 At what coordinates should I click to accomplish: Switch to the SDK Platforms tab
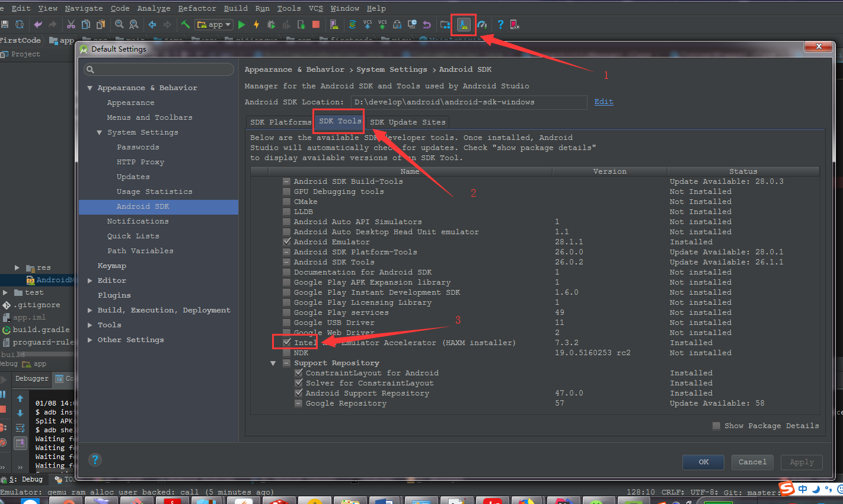click(x=280, y=122)
